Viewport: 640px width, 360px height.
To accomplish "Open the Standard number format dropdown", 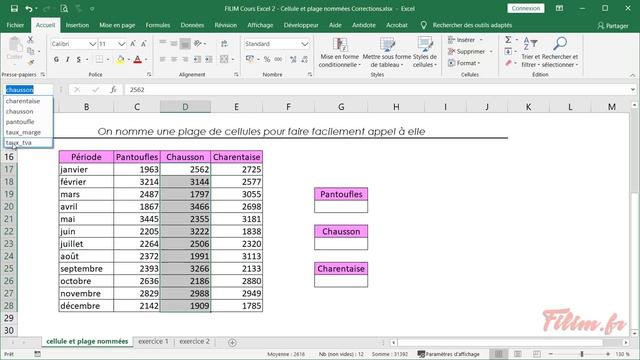I will 304,44.
